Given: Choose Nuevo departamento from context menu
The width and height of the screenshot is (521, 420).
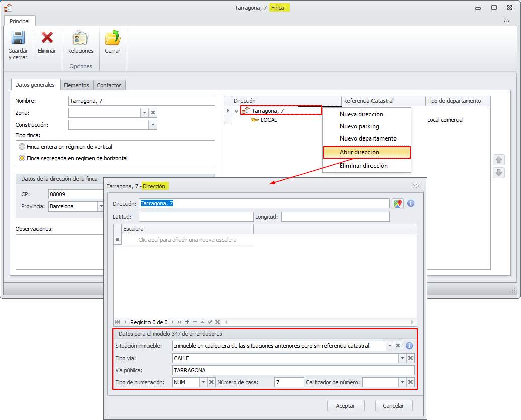Looking at the screenshot, I should pyautogui.click(x=368, y=138).
